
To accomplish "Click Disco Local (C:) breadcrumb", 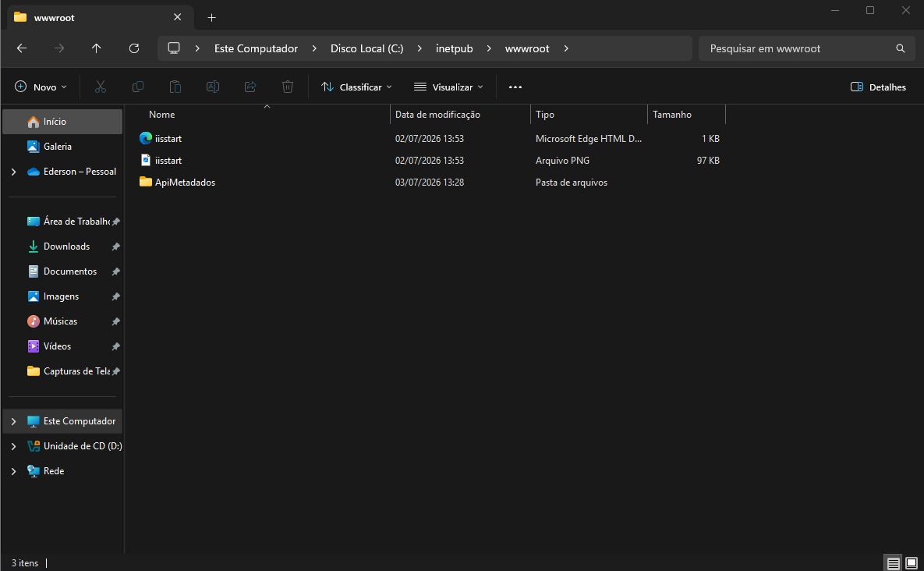I will pos(366,48).
